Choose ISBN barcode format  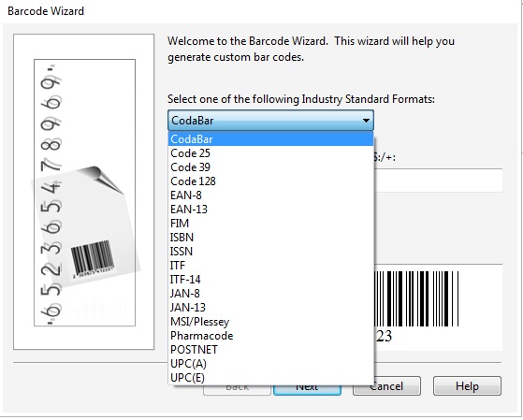coord(270,238)
